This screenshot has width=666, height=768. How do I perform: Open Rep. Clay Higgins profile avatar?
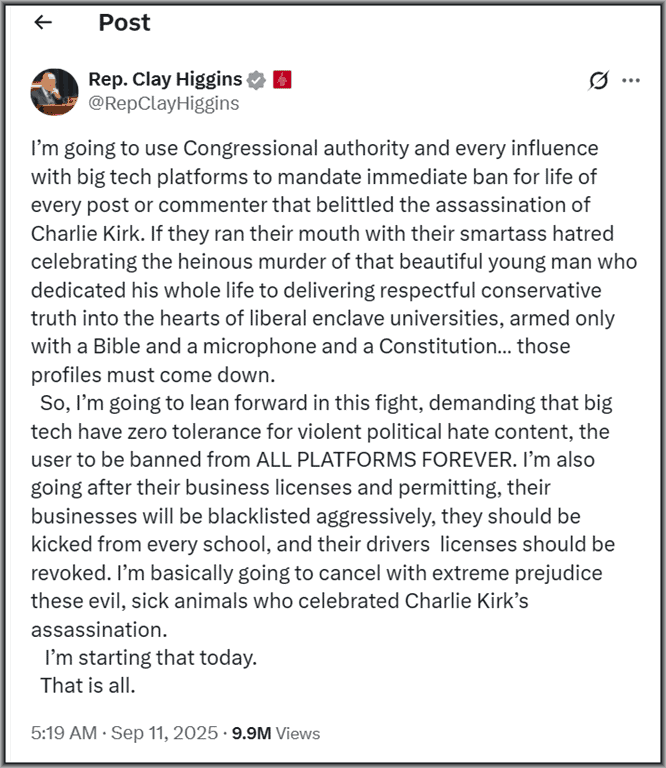coord(55,91)
